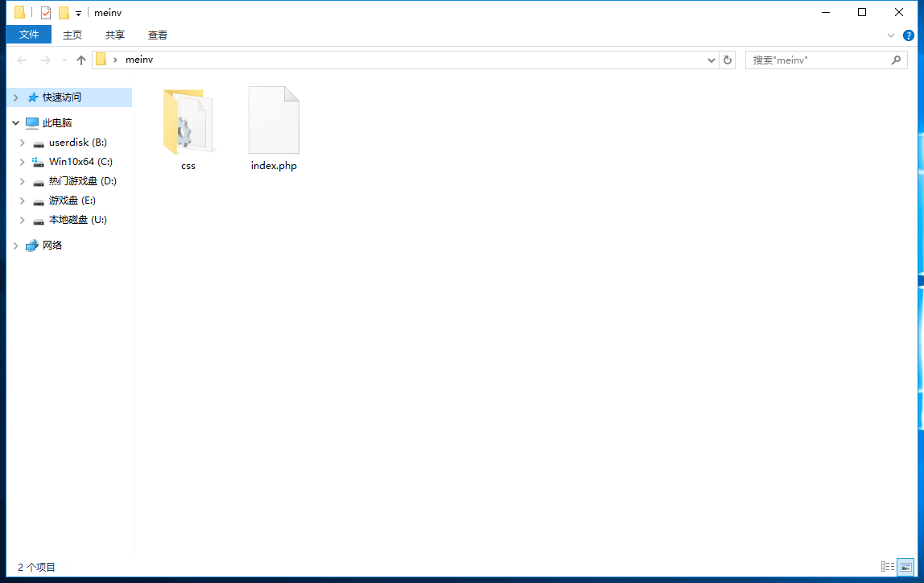Click the Help question mark icon
This screenshot has height=583, width=924.
[x=909, y=35]
